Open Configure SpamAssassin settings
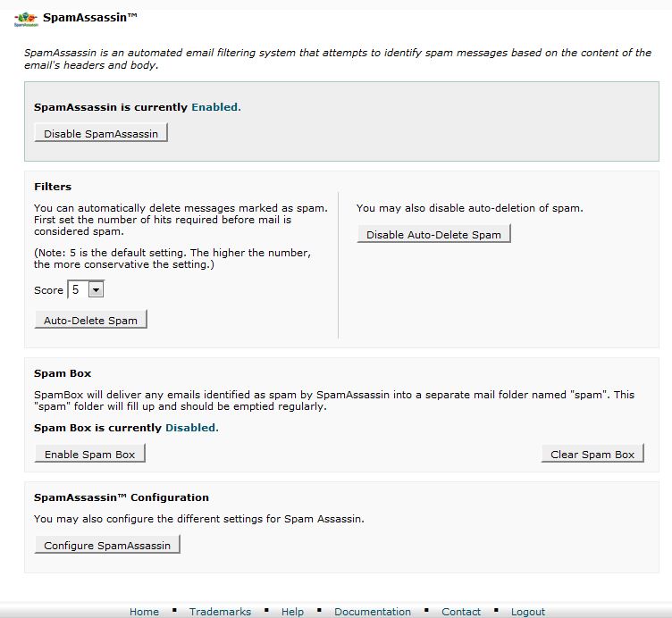672x618 pixels. pyautogui.click(x=107, y=545)
